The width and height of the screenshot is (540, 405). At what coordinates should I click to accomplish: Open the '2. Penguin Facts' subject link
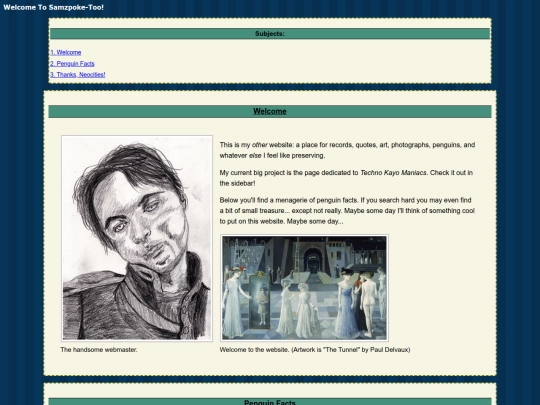pyautogui.click(x=72, y=64)
